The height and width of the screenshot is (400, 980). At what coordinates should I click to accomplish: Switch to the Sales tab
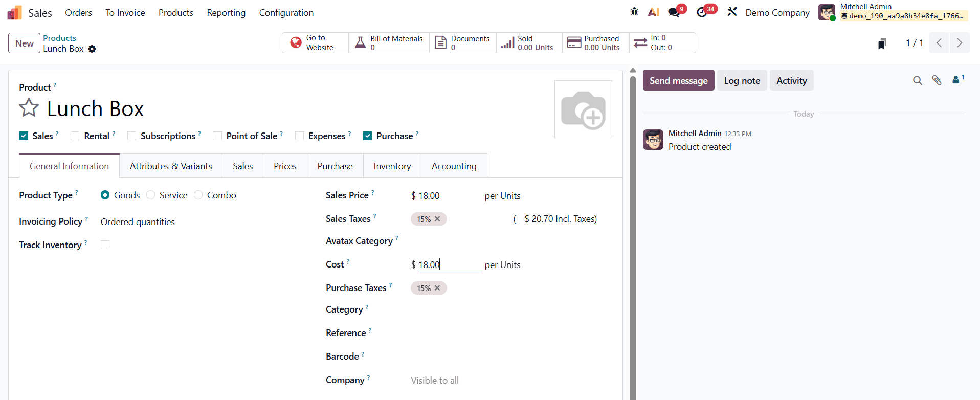click(243, 166)
